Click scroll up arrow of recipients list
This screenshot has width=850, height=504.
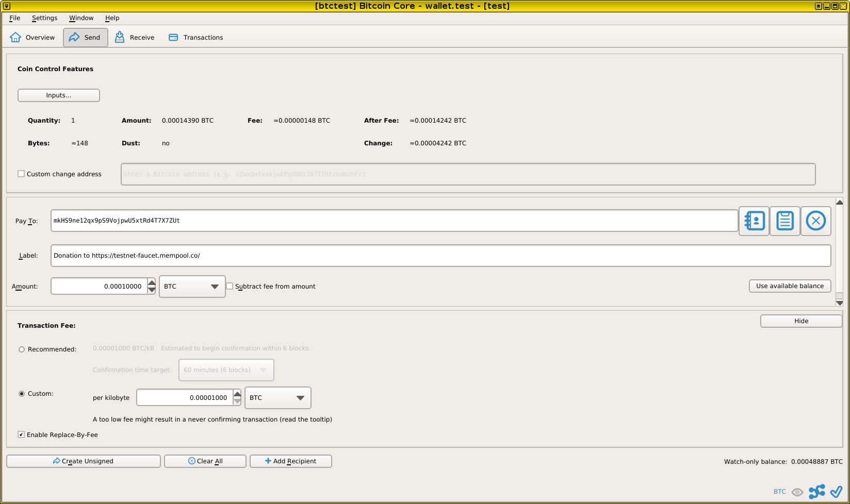(x=839, y=202)
